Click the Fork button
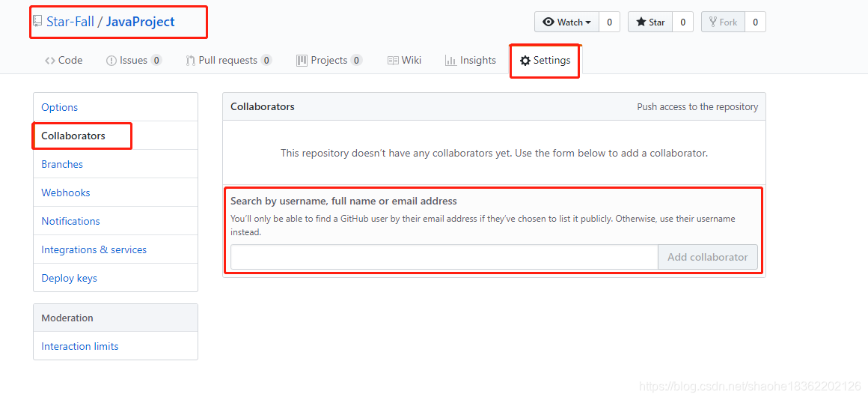The image size is (868, 400). click(x=723, y=22)
